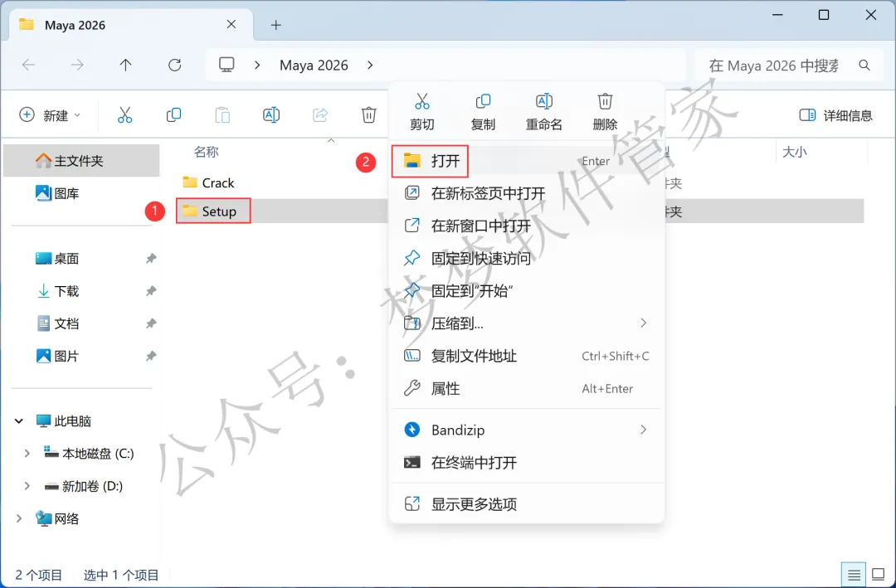The image size is (896, 588).
Task: Click the toolbar trash Delete icon
Action: pyautogui.click(x=368, y=114)
